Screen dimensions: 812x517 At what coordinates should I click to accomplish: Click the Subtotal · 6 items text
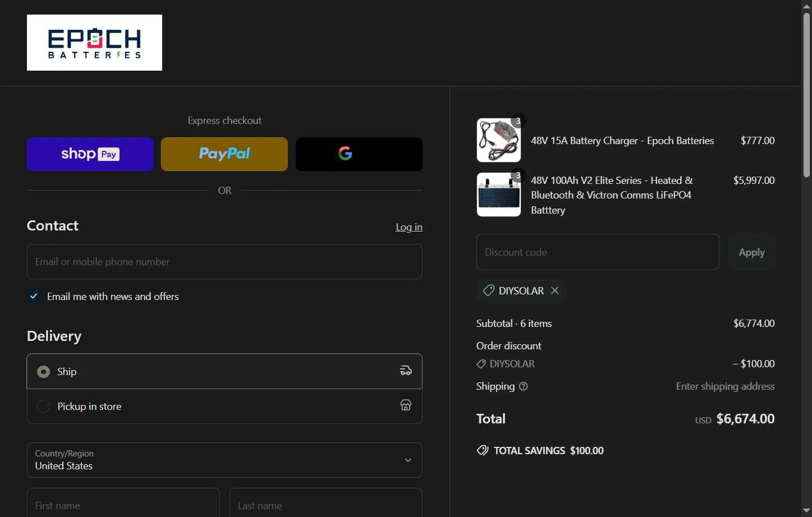click(514, 324)
